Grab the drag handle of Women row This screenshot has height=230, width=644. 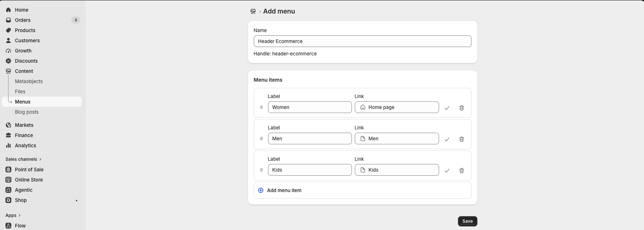tap(261, 107)
